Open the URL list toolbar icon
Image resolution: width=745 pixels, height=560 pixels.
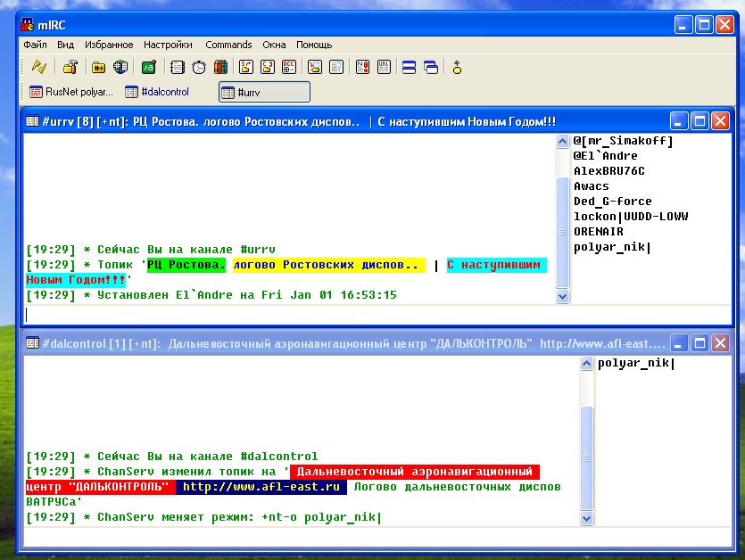coord(383,67)
